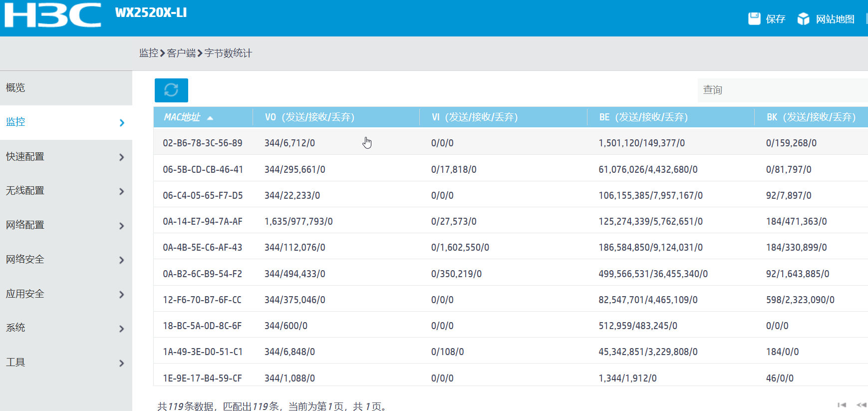This screenshot has height=411, width=868.
Task: Click the H3C logo
Action: tap(52, 15)
